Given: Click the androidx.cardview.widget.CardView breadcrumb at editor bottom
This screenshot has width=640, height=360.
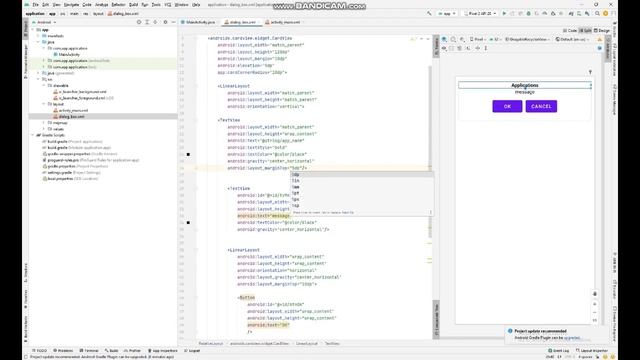Looking at the screenshot, I should click(259, 344).
